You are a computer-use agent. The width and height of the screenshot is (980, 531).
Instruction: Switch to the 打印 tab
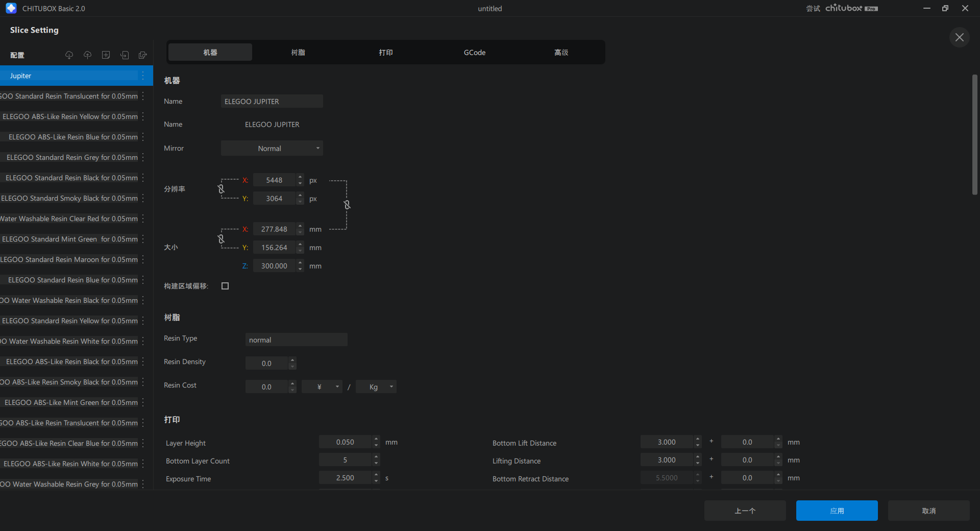(x=386, y=52)
